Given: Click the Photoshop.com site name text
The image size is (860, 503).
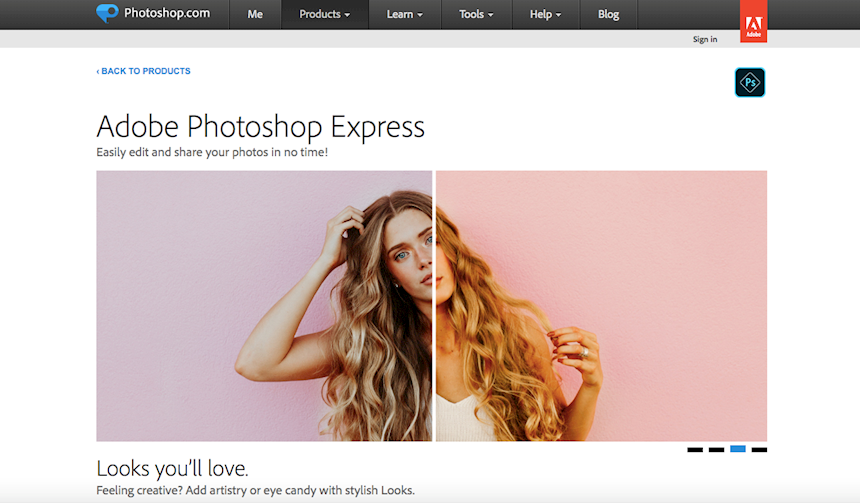Looking at the screenshot, I should [x=167, y=13].
